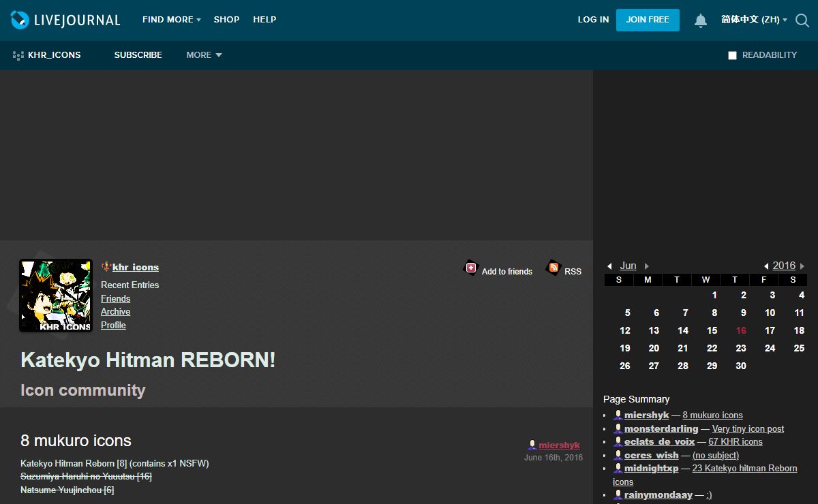Go to next month arrow after Jun
Screen dimensions: 818x504
[646, 266]
